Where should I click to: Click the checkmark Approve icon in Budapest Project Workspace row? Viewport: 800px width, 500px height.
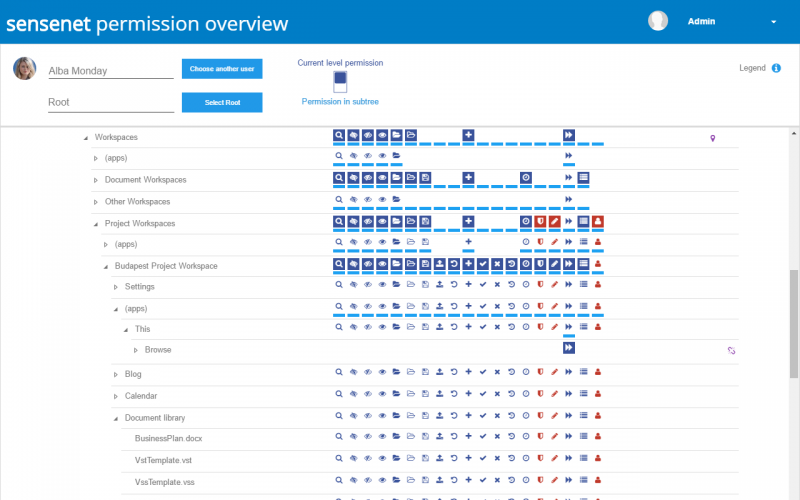pos(483,264)
